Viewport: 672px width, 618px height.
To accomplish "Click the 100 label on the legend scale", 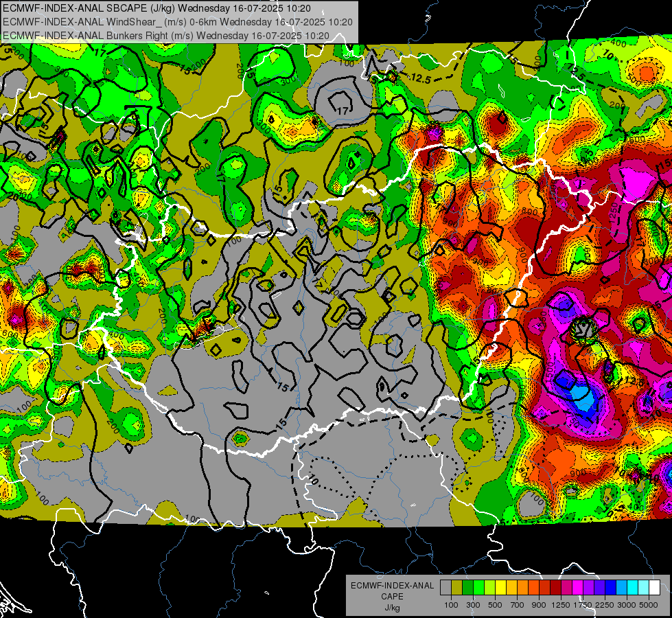I will click(x=451, y=605).
